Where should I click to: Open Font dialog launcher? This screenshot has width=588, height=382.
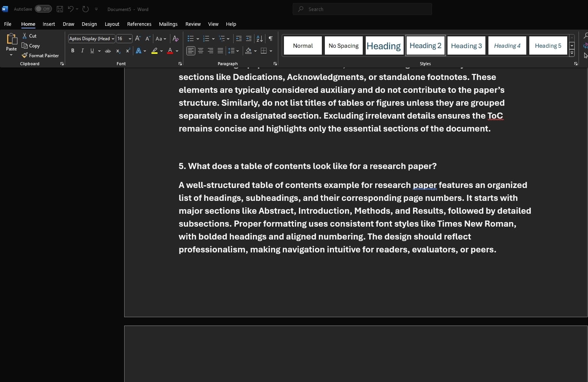[180, 64]
